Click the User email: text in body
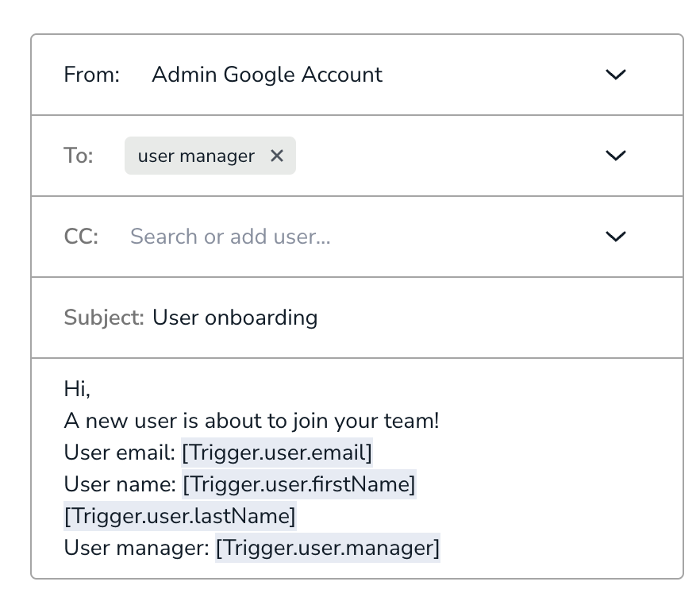 click(x=120, y=453)
